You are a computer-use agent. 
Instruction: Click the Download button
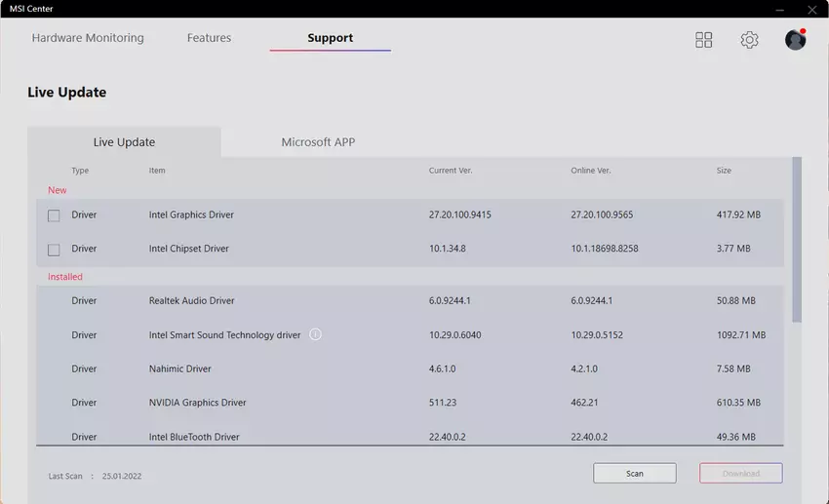point(740,474)
